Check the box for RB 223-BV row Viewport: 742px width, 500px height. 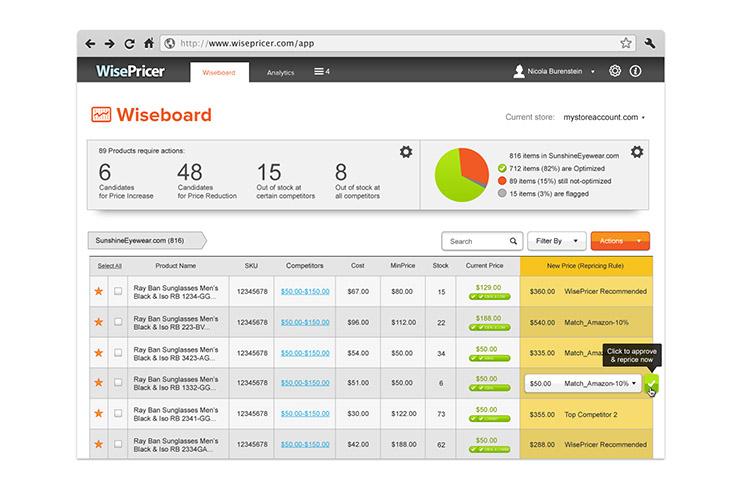pos(118,322)
